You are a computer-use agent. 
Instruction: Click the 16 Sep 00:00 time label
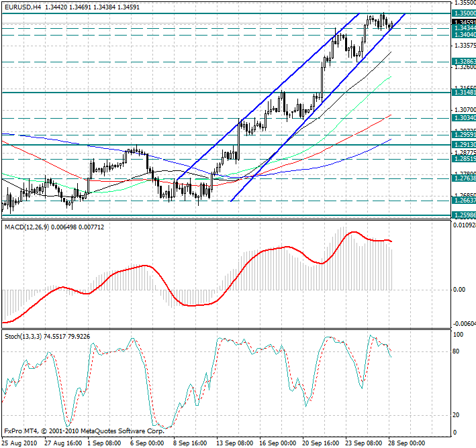(x=278, y=443)
